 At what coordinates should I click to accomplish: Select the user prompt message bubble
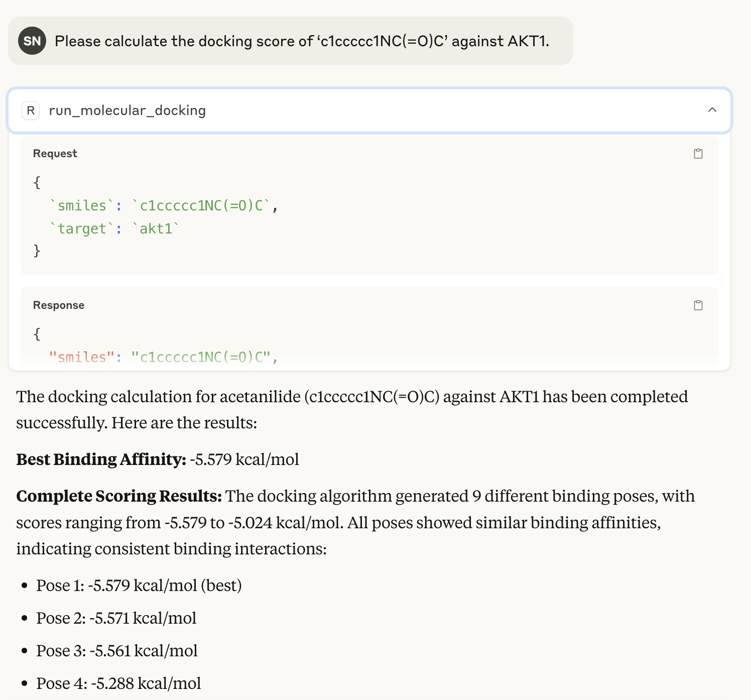[290, 41]
